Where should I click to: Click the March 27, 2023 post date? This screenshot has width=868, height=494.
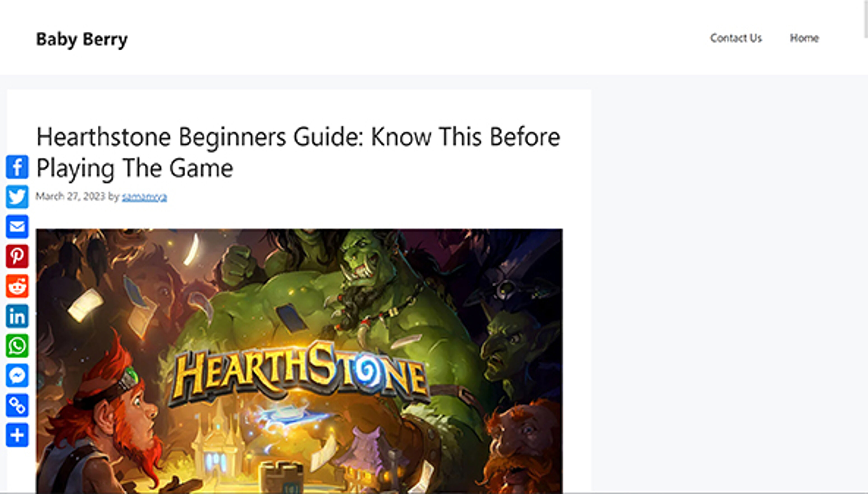click(70, 196)
